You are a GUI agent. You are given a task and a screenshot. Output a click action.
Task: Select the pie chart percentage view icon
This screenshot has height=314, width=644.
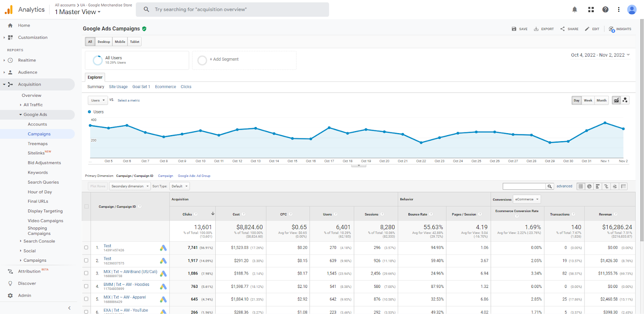pos(589,186)
